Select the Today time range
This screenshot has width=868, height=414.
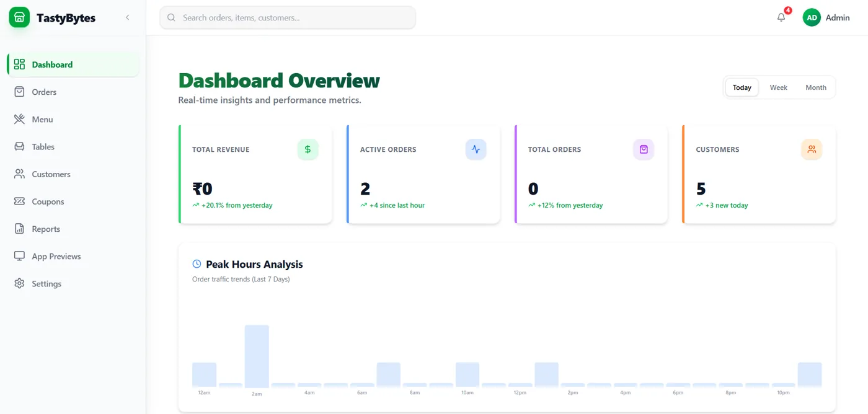point(742,87)
